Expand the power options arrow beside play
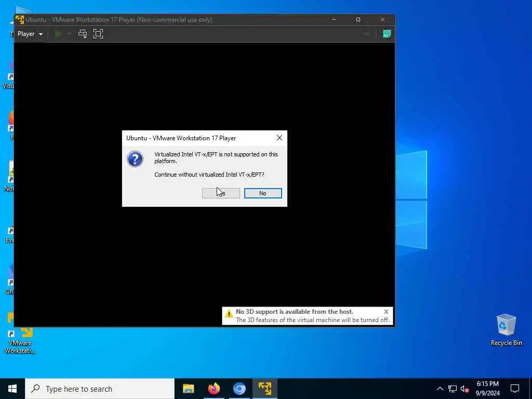The image size is (532, 399). point(69,34)
